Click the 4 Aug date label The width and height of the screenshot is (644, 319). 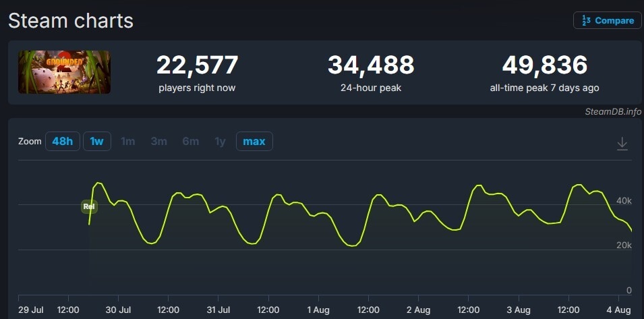[x=618, y=310]
